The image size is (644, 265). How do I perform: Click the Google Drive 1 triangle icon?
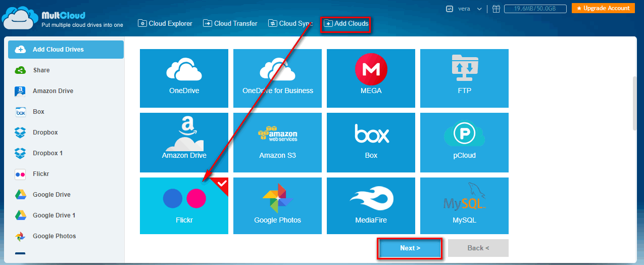click(20, 215)
